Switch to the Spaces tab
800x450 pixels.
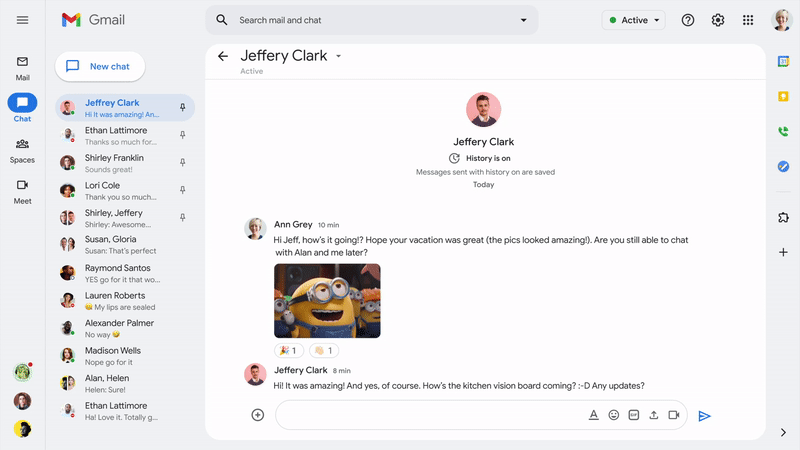pyautogui.click(x=22, y=150)
